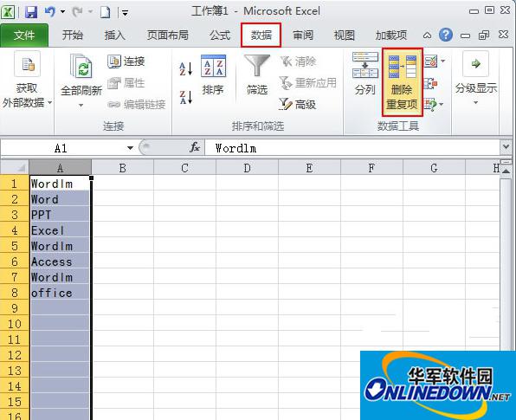This screenshot has width=516, height=420.
Task: Sort ascending A to Z icon
Action: 186,68
